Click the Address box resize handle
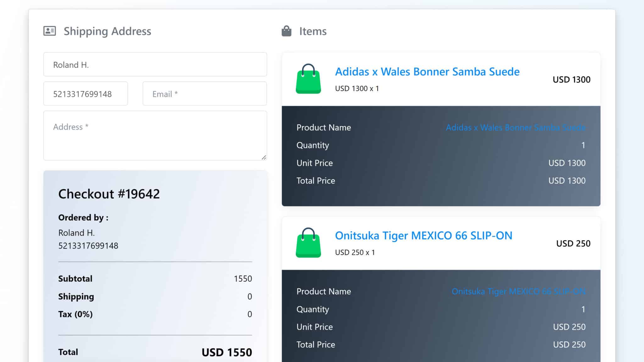644x362 pixels. [264, 157]
